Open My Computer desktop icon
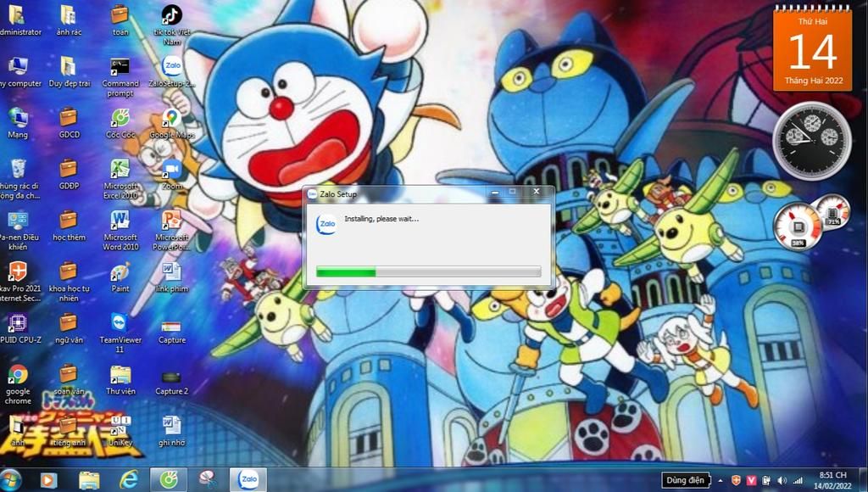 19,72
